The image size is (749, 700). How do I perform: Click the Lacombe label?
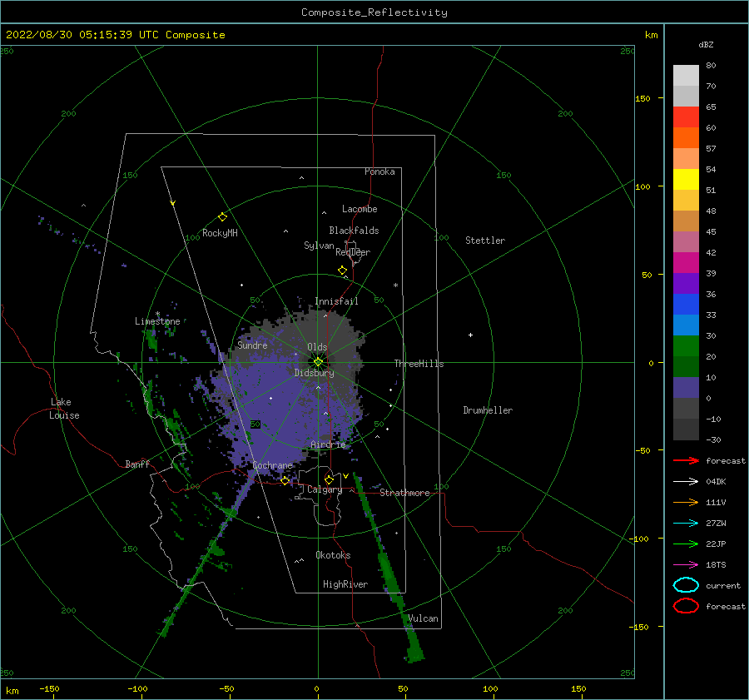tap(360, 209)
